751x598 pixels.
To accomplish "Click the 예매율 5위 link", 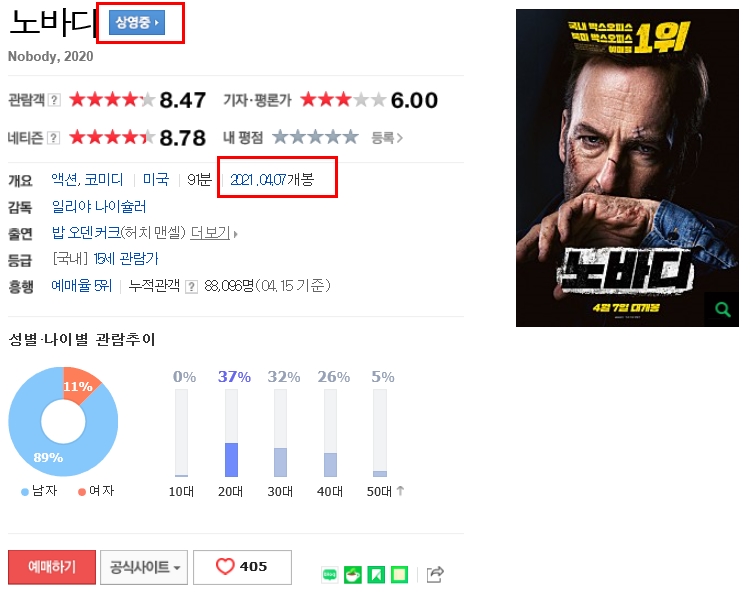I will tap(81, 286).
